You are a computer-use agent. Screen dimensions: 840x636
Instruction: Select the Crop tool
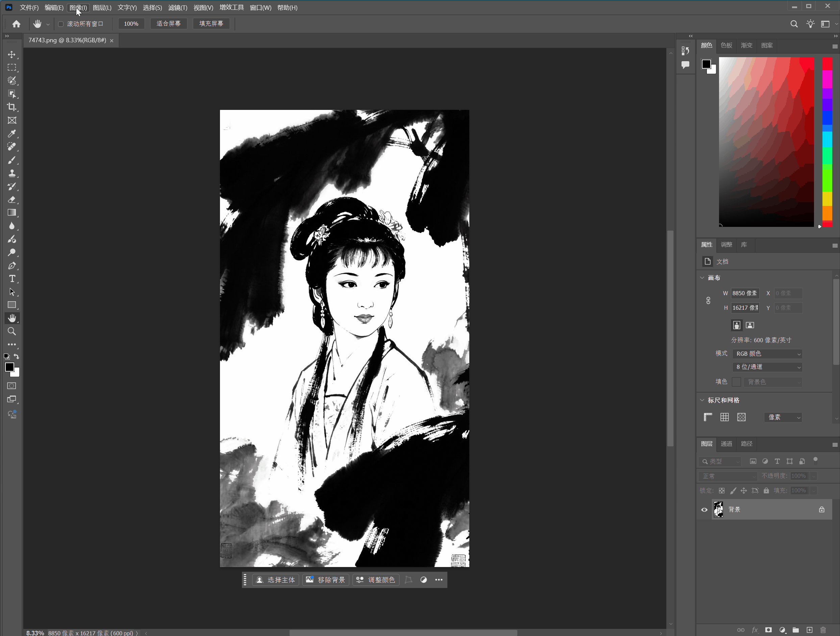click(x=12, y=107)
